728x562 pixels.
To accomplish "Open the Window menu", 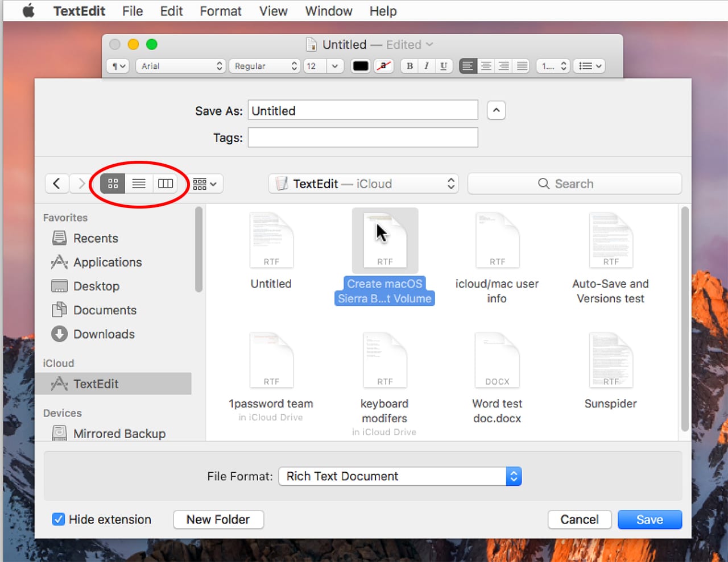I will pyautogui.click(x=328, y=11).
